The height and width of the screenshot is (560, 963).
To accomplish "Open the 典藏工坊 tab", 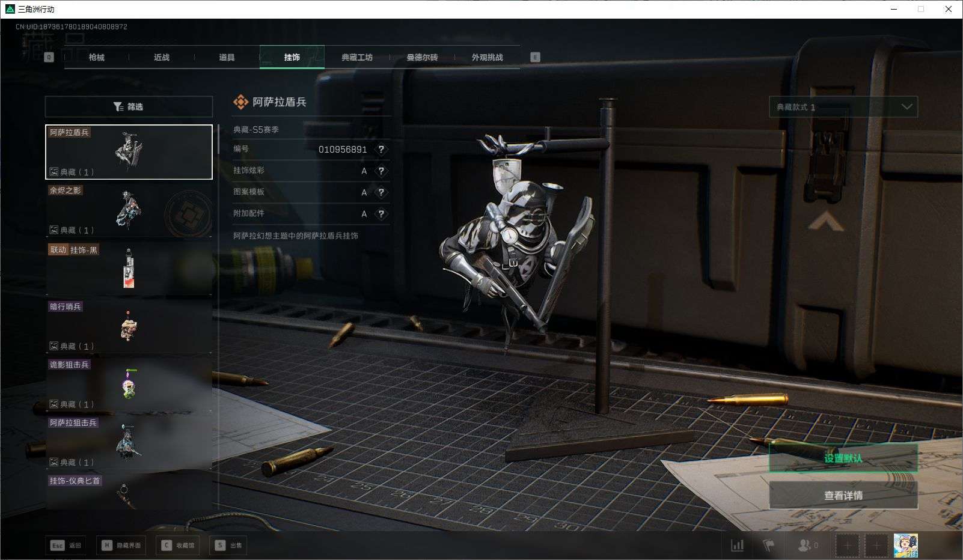I will [x=357, y=58].
